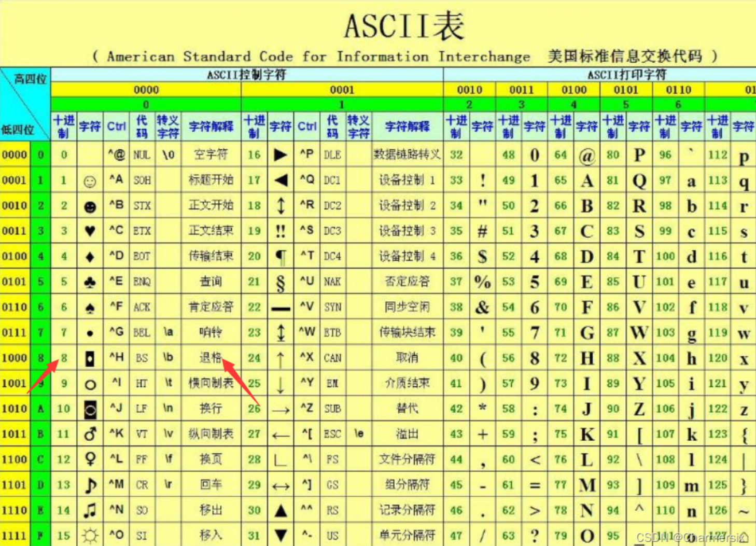The image size is (756, 546).
Task: Click the "@" character cell
Action: click(586, 155)
